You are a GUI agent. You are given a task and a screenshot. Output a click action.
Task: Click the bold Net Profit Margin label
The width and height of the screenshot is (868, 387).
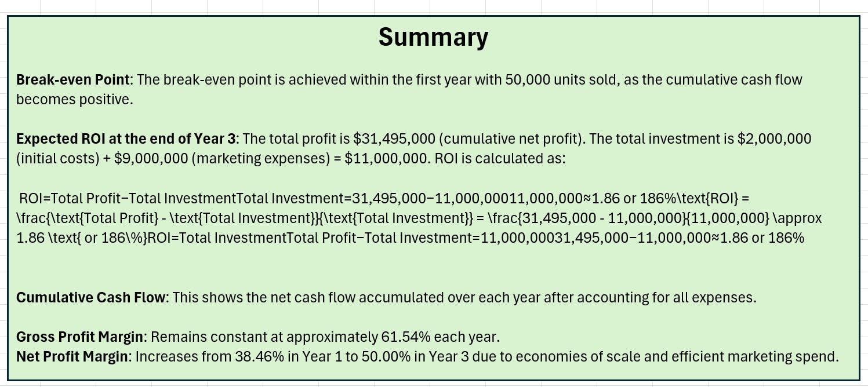(x=72, y=357)
